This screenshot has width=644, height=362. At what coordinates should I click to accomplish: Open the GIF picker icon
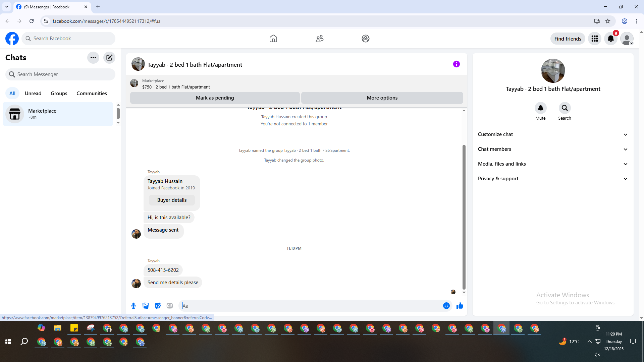[170, 306]
